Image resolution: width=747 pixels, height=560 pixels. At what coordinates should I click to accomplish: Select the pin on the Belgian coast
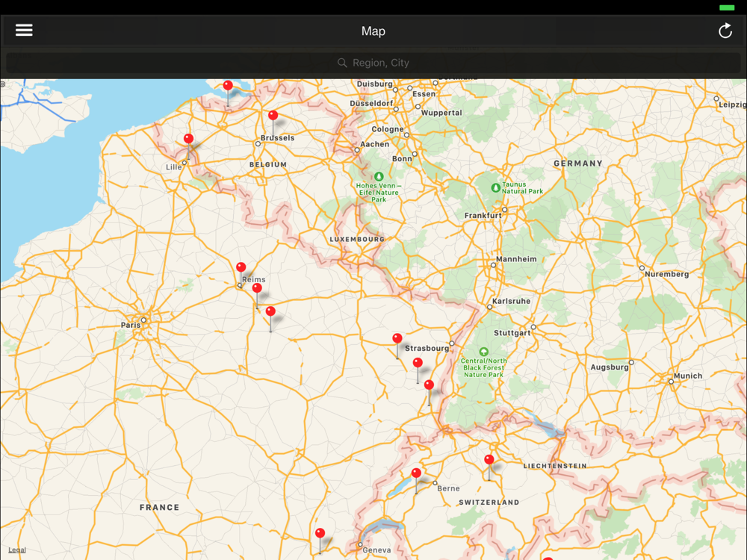point(228,86)
